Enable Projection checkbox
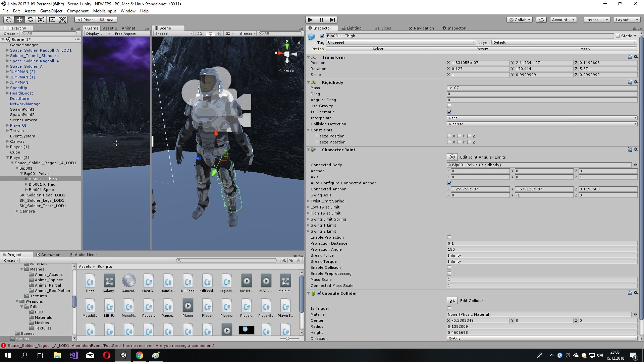This screenshot has height=362, width=644. coord(449,237)
